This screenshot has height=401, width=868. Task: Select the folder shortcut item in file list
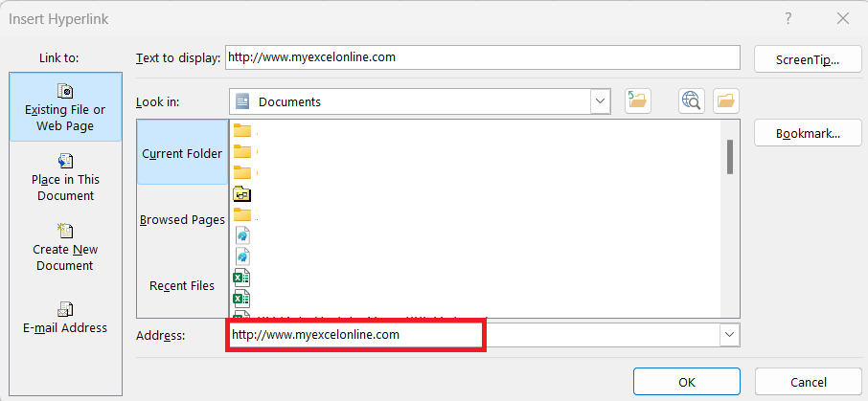242,194
